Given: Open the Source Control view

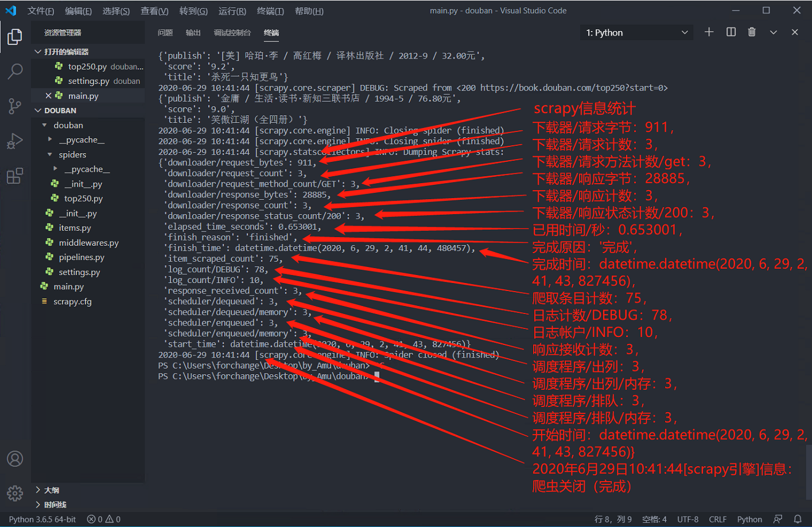Looking at the screenshot, I should [x=15, y=106].
